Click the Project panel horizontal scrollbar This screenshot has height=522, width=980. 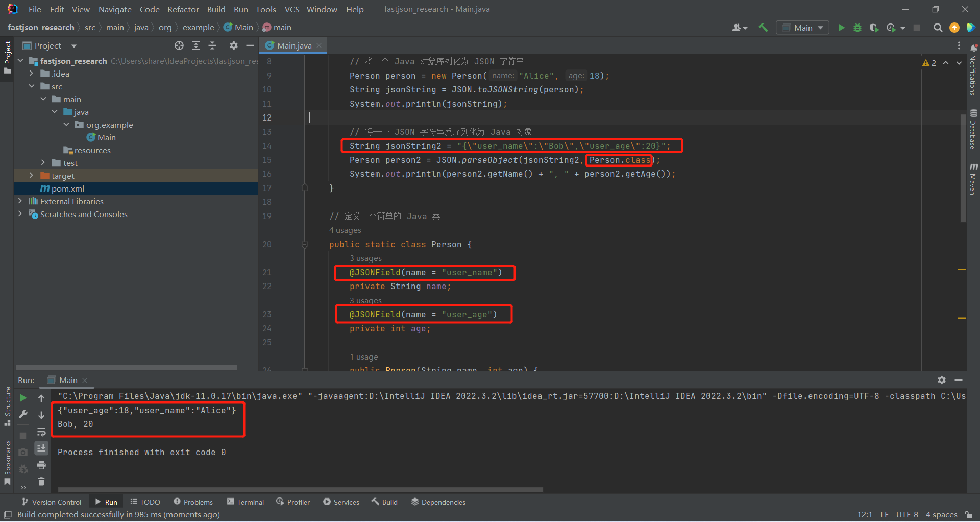coord(126,367)
